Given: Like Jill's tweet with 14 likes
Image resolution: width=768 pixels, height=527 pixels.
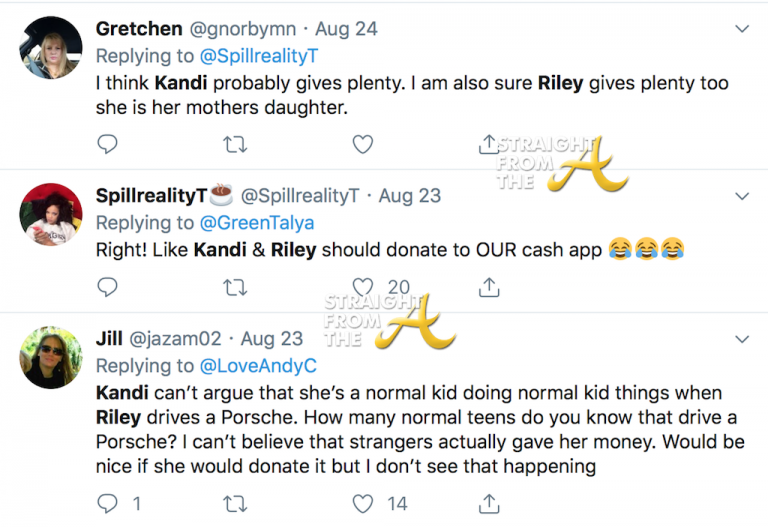Looking at the screenshot, I should [x=364, y=502].
